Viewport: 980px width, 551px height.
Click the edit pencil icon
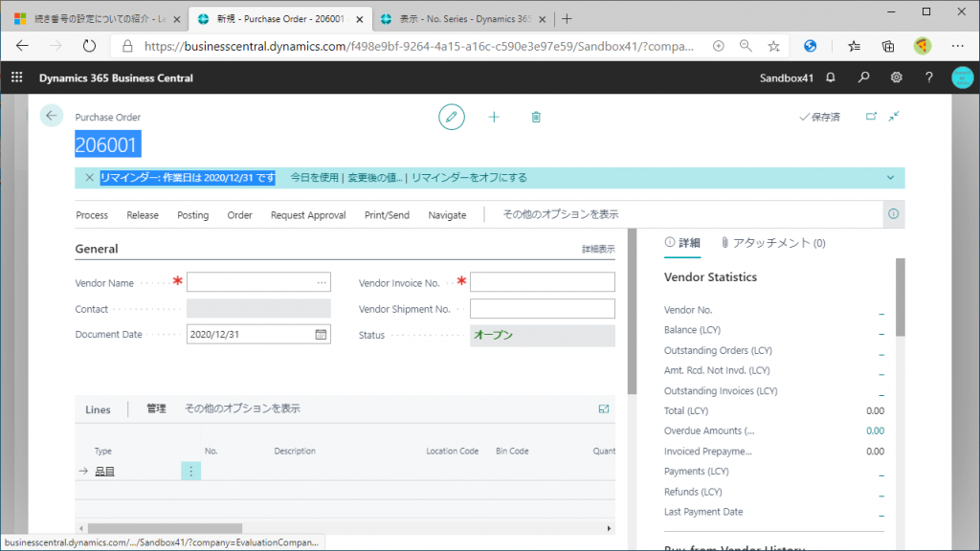tap(452, 117)
